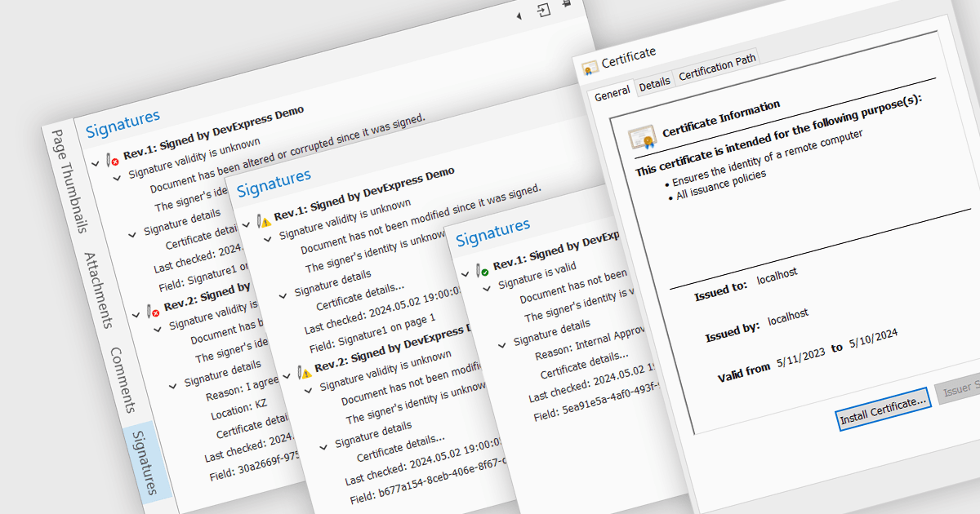Select 'Rev.1: Signed by DevExpress Demo' with red icon
Image resolution: width=980 pixels, height=514 pixels.
click(x=213, y=132)
